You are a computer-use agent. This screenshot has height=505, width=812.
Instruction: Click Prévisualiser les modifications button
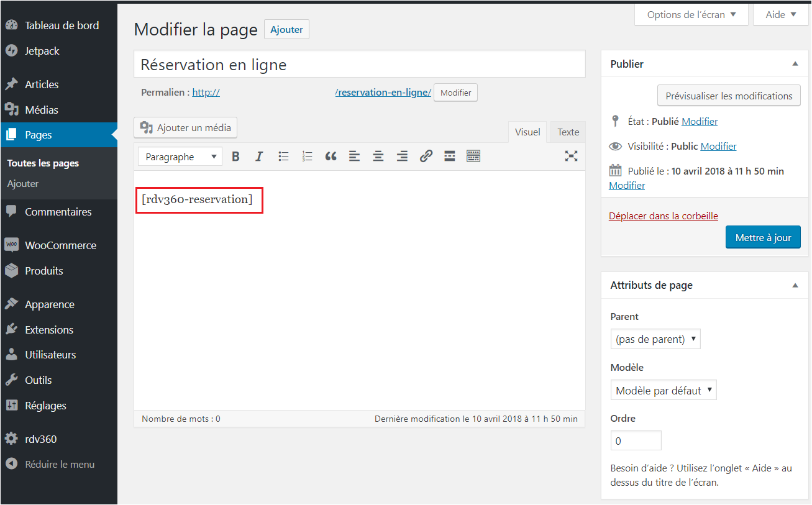coord(729,96)
